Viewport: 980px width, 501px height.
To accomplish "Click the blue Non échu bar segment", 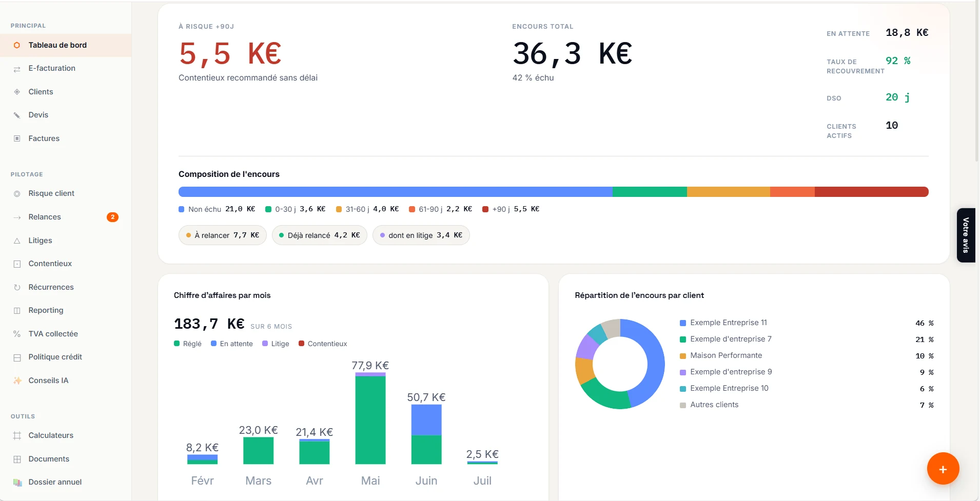I will point(396,192).
